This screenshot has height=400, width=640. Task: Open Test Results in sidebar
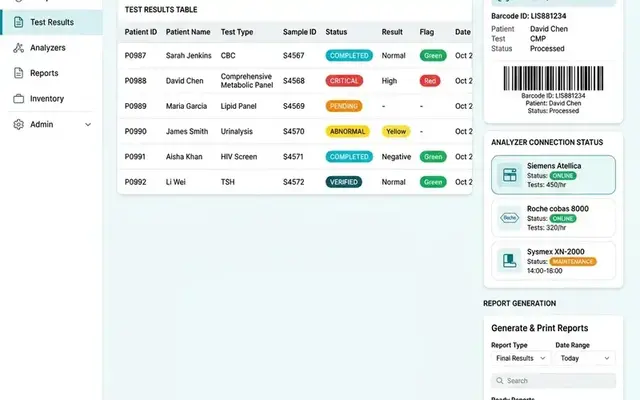[x=51, y=22]
